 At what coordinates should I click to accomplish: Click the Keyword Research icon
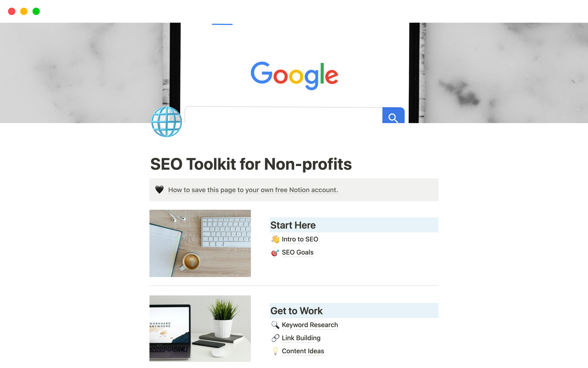pyautogui.click(x=274, y=324)
